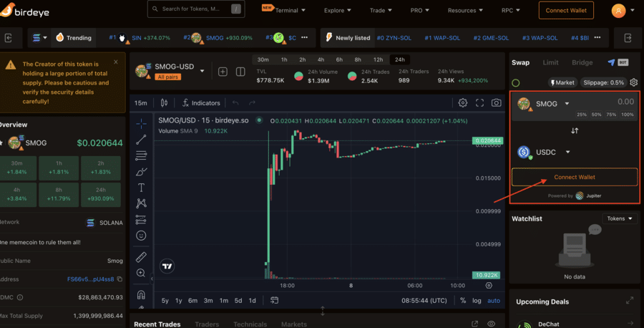Toggle log scale on chart
This screenshot has height=328, width=644.
[x=477, y=301]
